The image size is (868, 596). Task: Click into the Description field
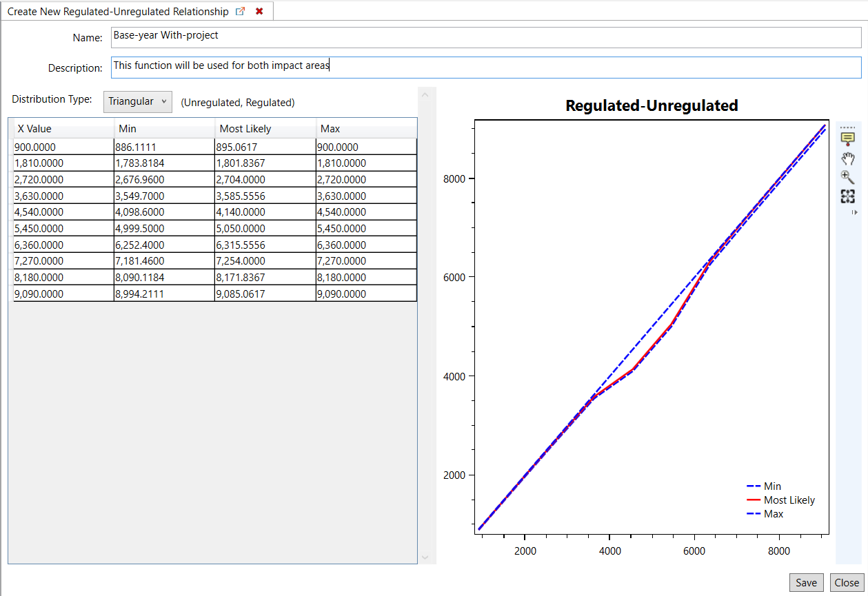coord(486,67)
